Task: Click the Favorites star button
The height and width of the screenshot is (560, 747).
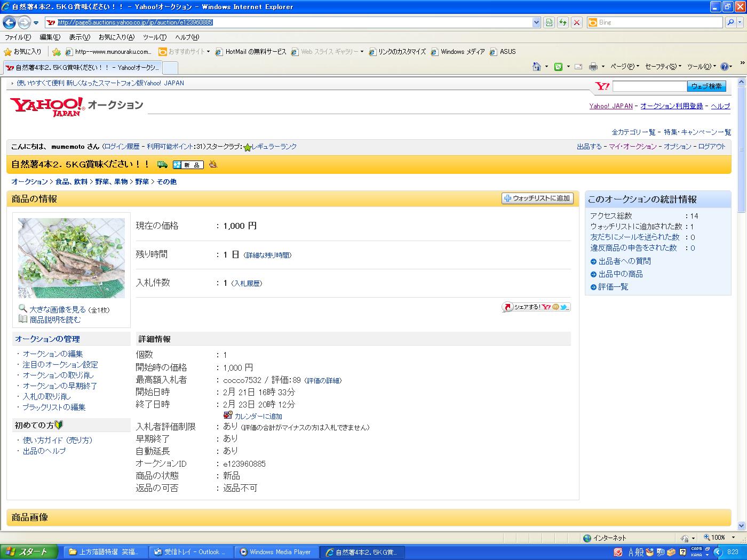Action: pos(22,52)
